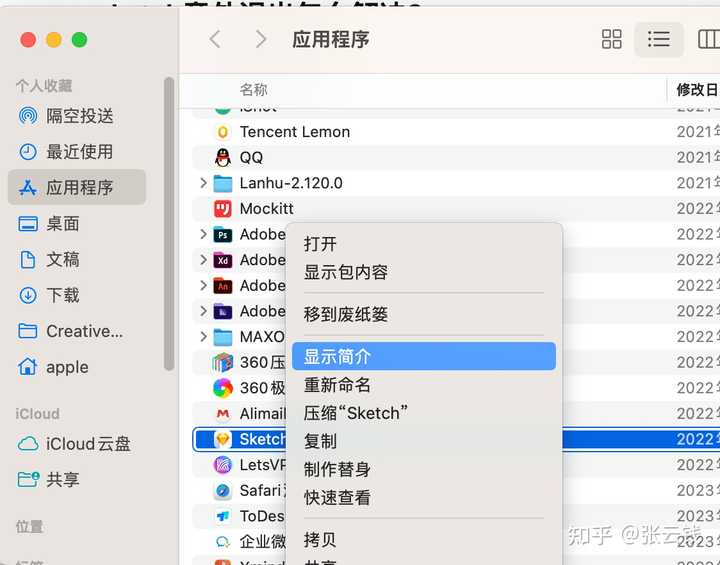
Task: Select 应用程序 in sidebar
Action: (x=77, y=187)
